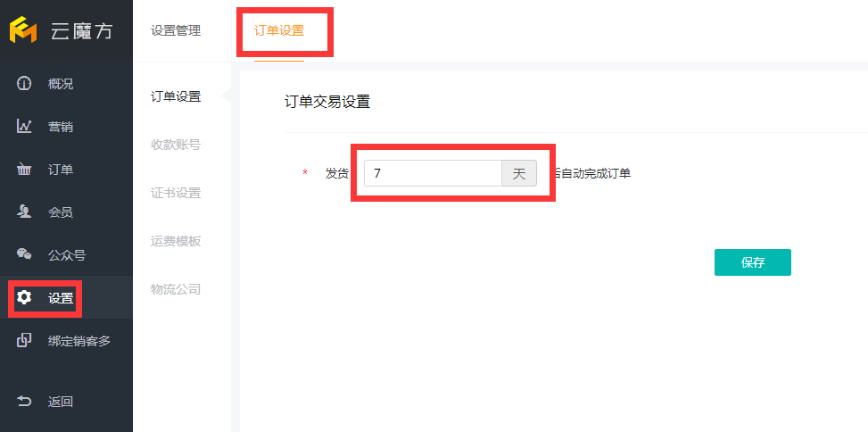Open the 订单设置 tab at top

coord(279,31)
